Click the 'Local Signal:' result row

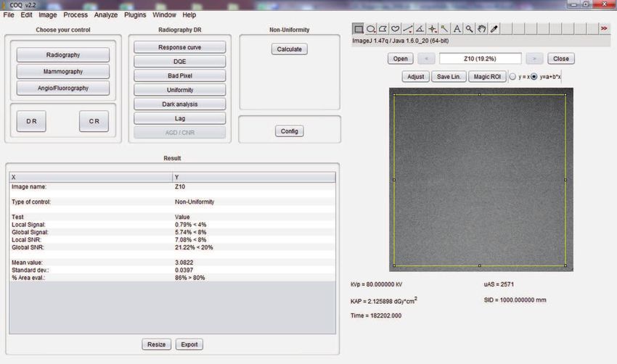click(172, 225)
